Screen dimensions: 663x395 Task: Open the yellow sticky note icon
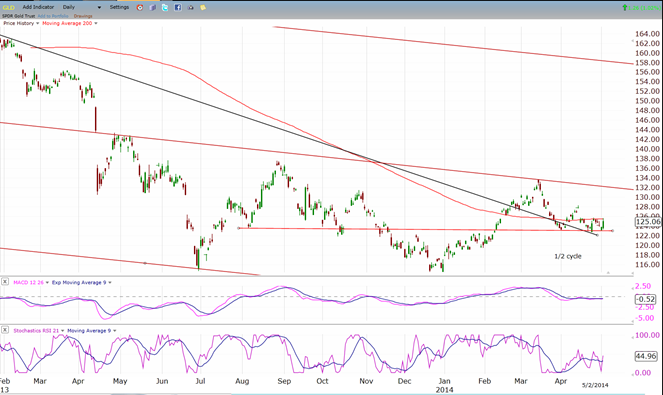[203, 8]
